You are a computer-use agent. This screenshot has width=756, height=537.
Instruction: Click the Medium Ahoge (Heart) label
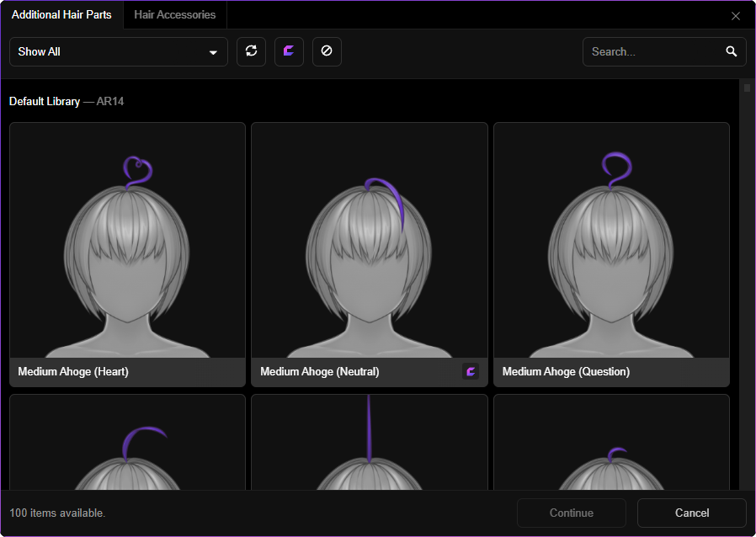(73, 372)
